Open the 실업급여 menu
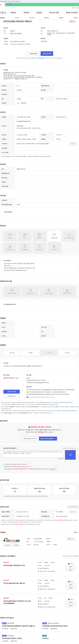 click(x=39, y=13)
